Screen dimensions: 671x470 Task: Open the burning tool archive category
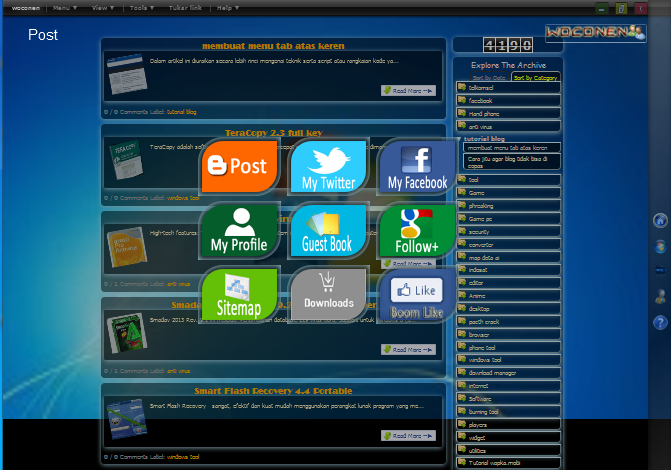coord(508,412)
